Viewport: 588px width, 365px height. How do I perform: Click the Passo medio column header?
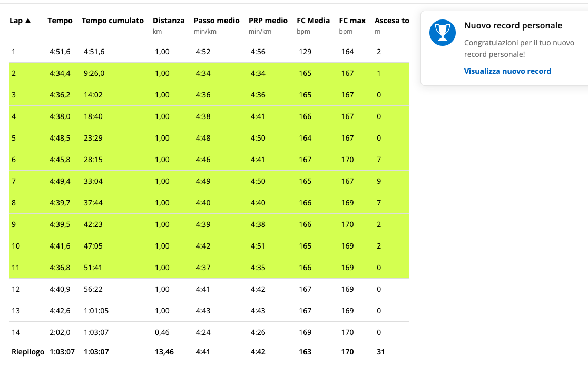[x=217, y=21]
